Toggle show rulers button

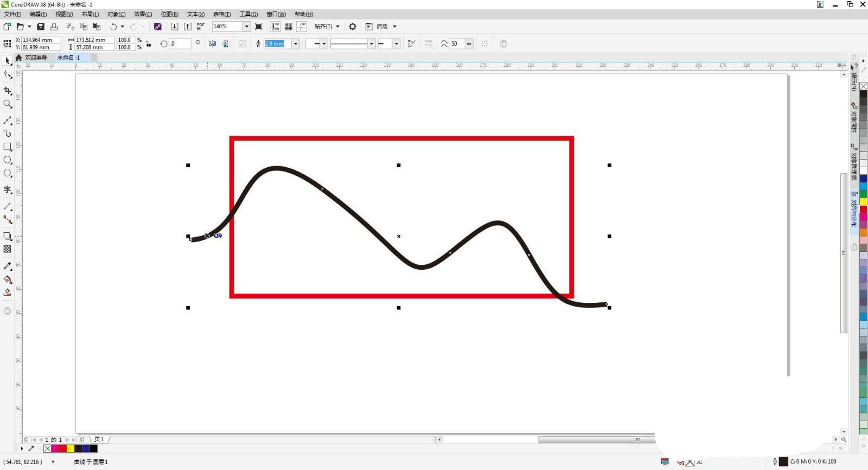tap(276, 27)
